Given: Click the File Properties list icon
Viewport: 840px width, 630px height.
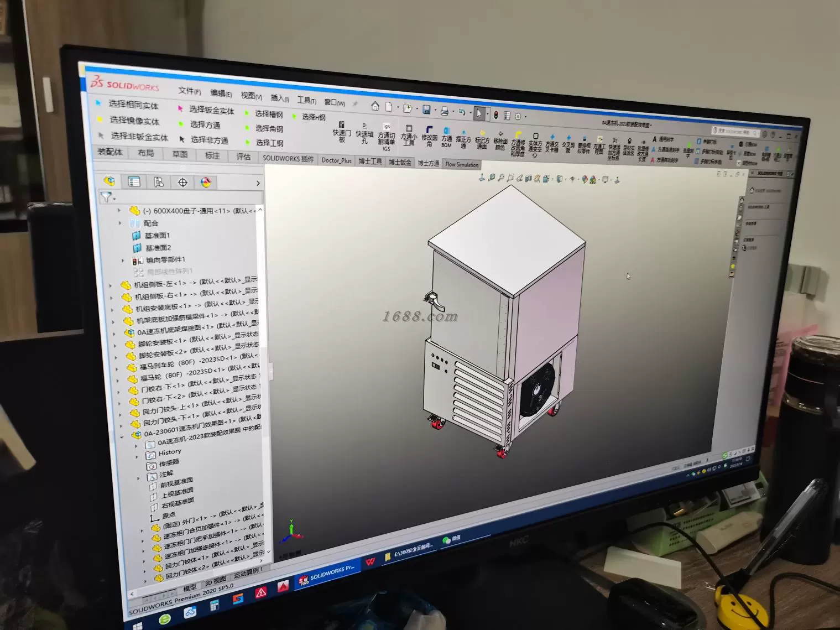Looking at the screenshot, I should point(507,115).
